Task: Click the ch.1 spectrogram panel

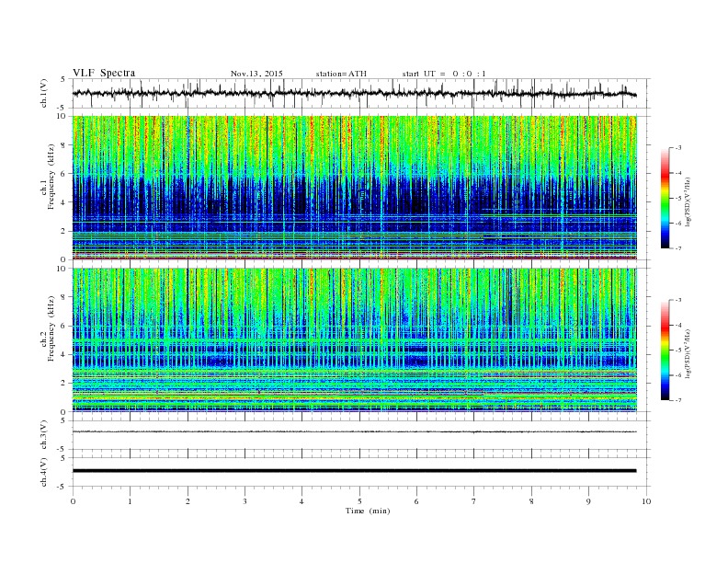Action: pos(355,188)
